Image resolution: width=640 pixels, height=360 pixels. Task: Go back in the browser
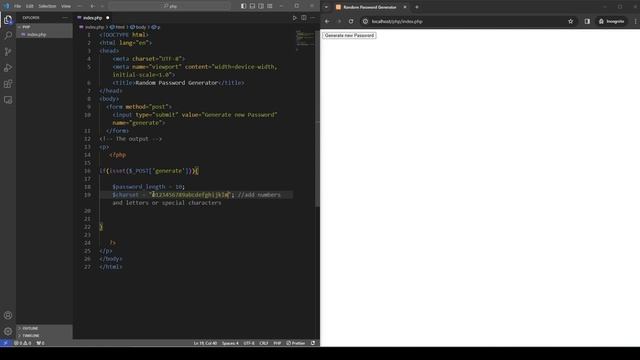(327, 21)
